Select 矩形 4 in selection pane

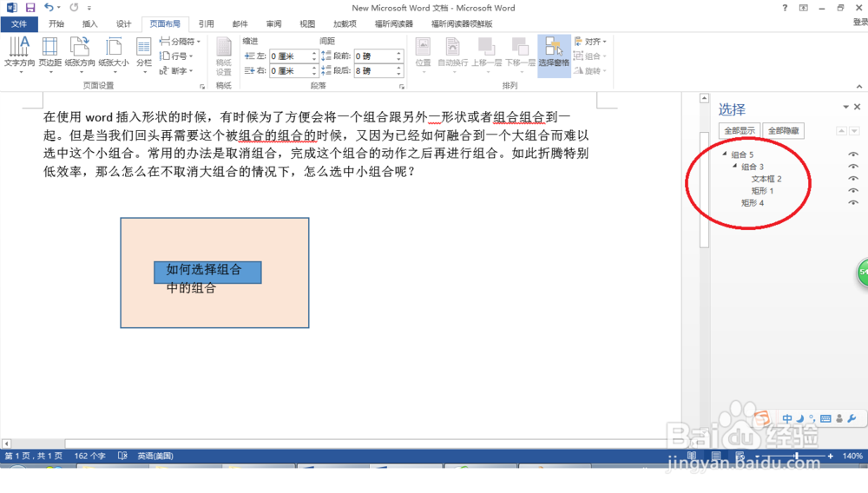pyautogui.click(x=753, y=203)
